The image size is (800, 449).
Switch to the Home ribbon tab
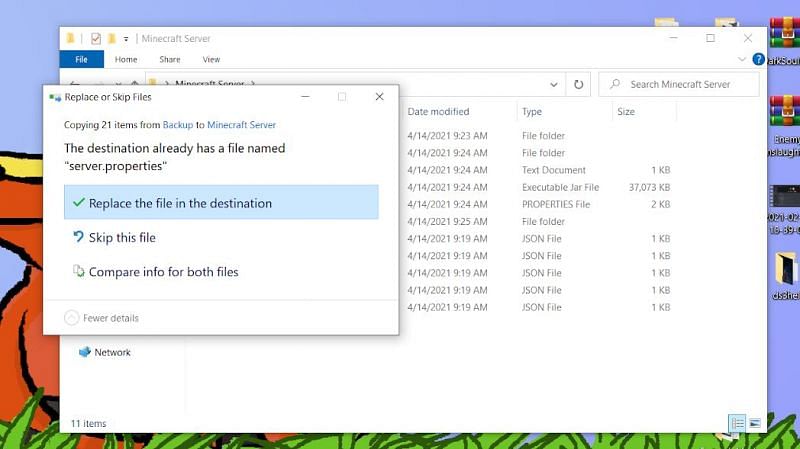pos(126,60)
